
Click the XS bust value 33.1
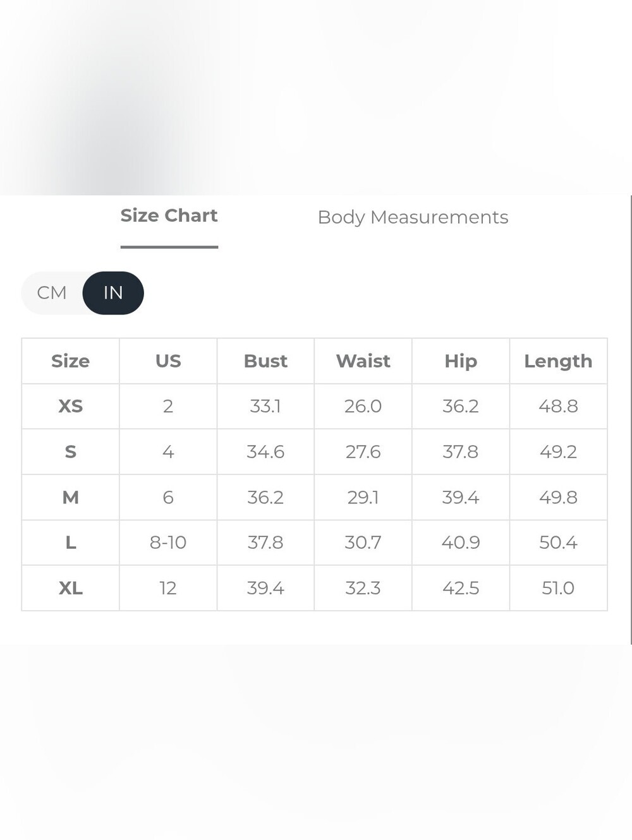pos(265,406)
